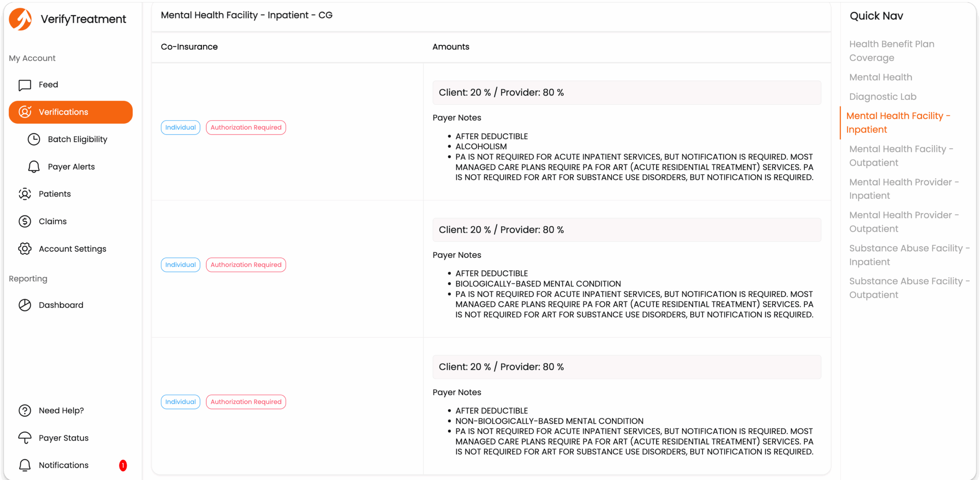Open the Feed chat icon
The height and width of the screenshot is (480, 980).
tap(25, 85)
